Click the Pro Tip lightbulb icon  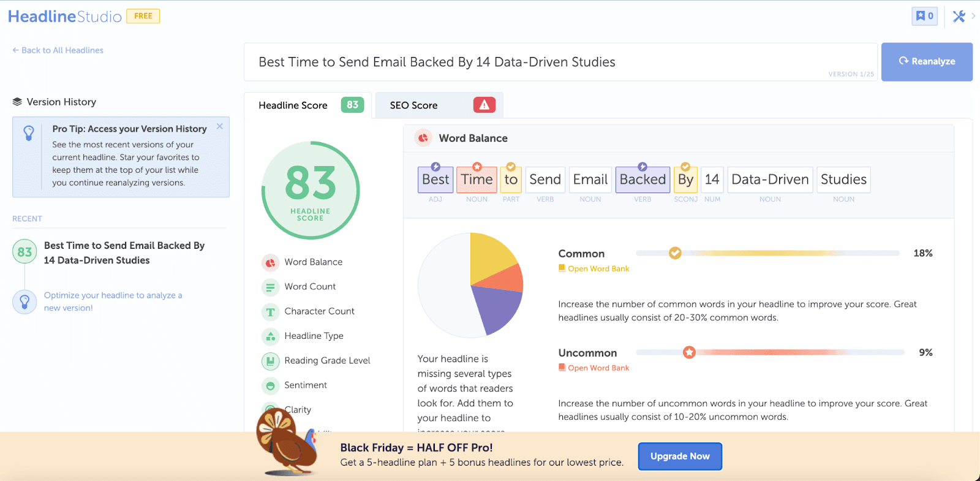pyautogui.click(x=29, y=133)
